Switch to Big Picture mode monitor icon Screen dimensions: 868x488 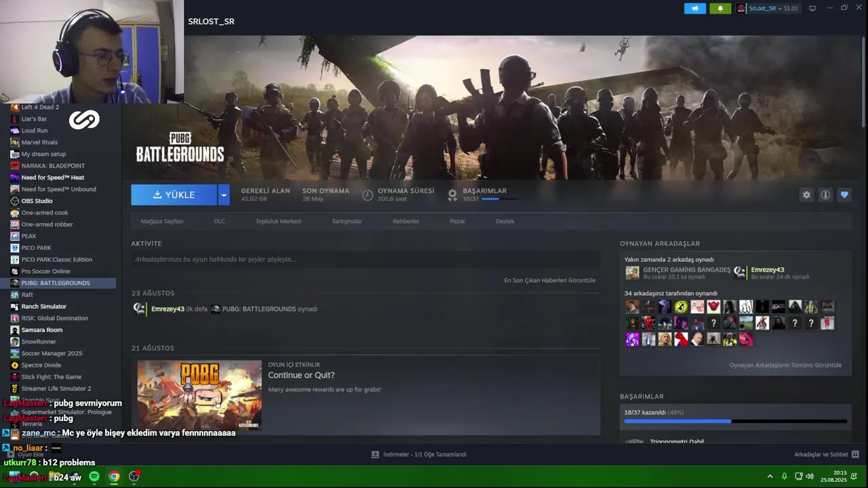point(812,8)
